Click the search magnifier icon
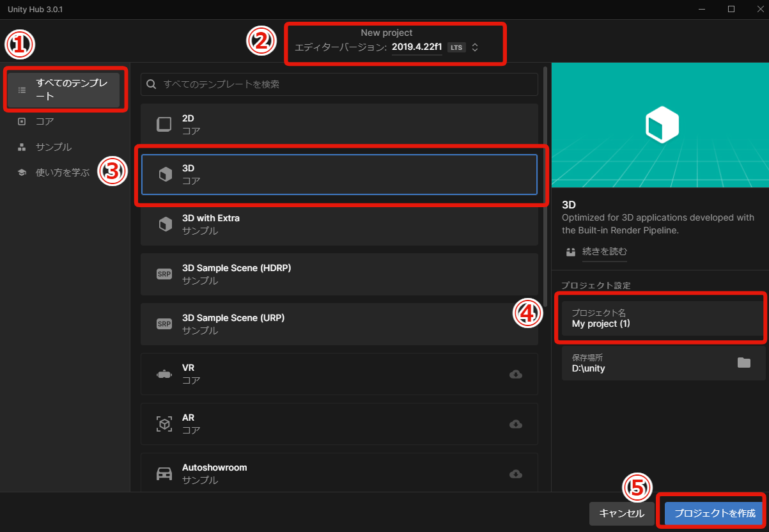 pyautogui.click(x=151, y=84)
